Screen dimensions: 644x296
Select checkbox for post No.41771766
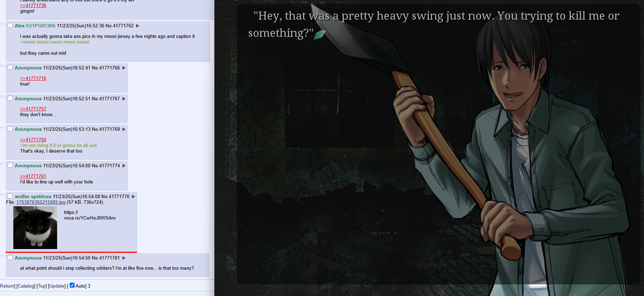point(10,67)
